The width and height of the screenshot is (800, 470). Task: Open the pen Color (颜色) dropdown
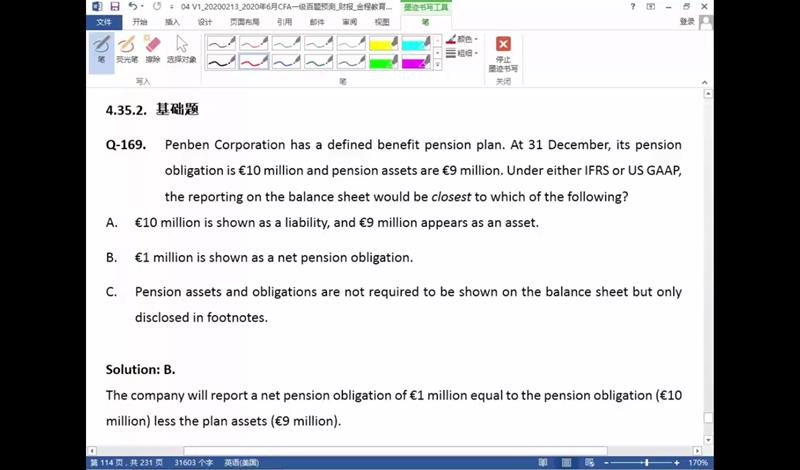[x=463, y=39]
